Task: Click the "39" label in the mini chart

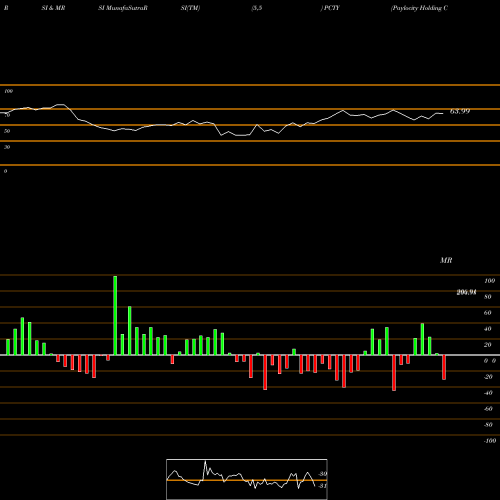Action: (x=323, y=474)
